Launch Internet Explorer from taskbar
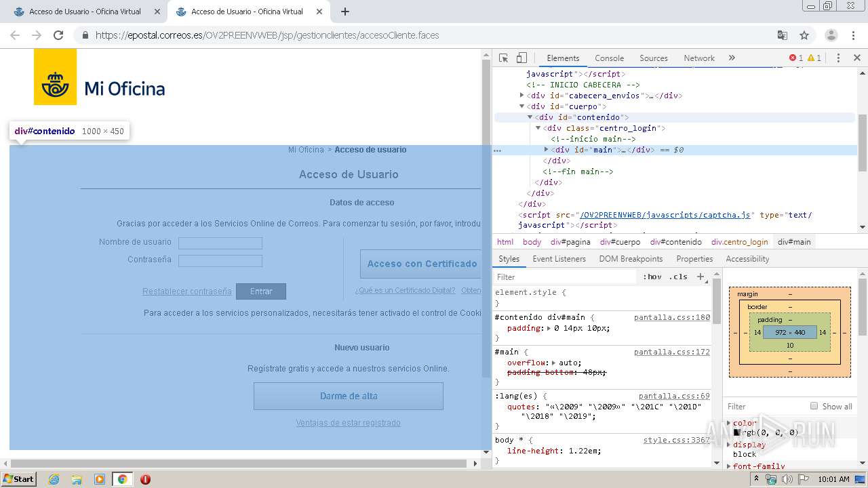This screenshot has width=868, height=488. click(x=54, y=479)
